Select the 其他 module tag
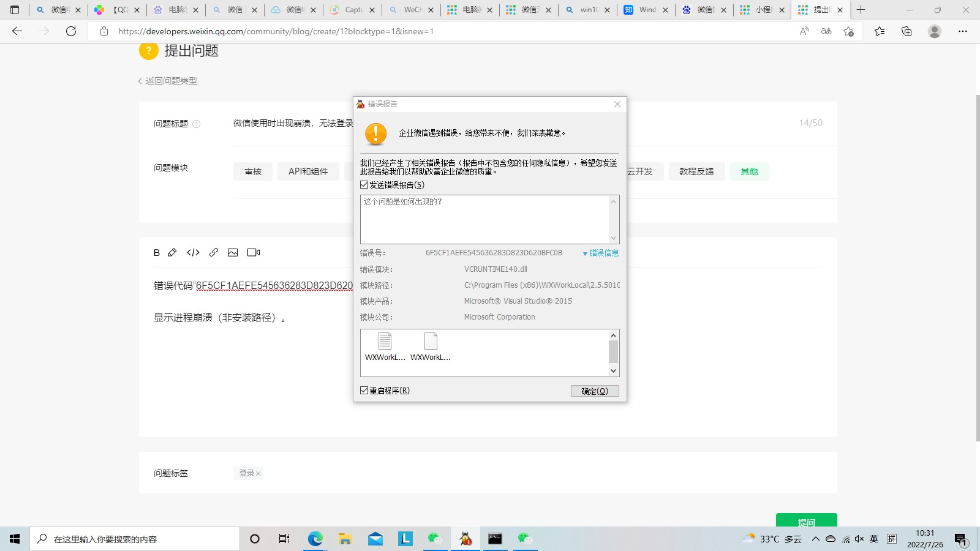The height and width of the screenshot is (551, 980). click(x=749, y=171)
